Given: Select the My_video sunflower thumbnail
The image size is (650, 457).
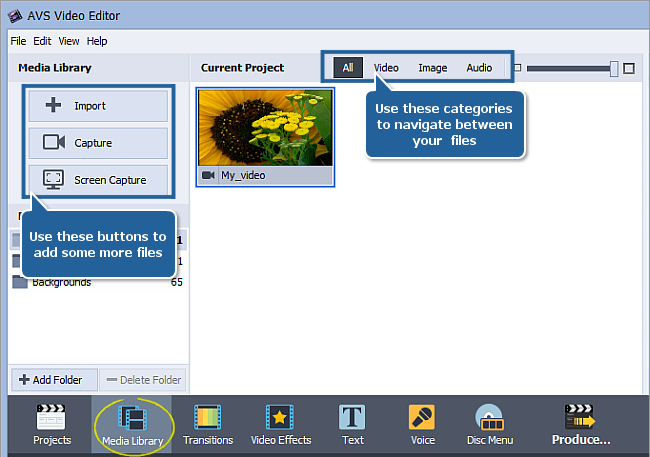Looking at the screenshot, I should (x=265, y=128).
